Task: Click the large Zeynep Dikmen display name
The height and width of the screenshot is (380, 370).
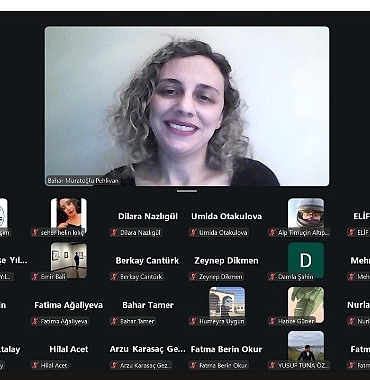Action: click(226, 261)
